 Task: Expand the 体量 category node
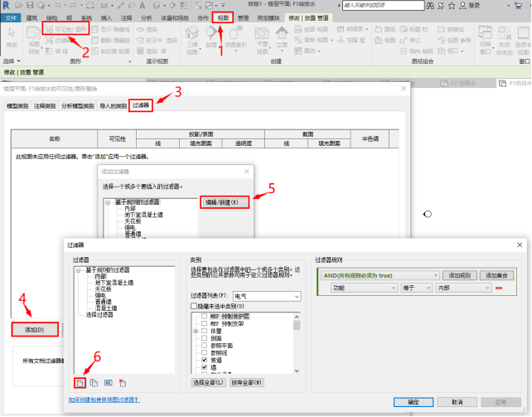196,331
